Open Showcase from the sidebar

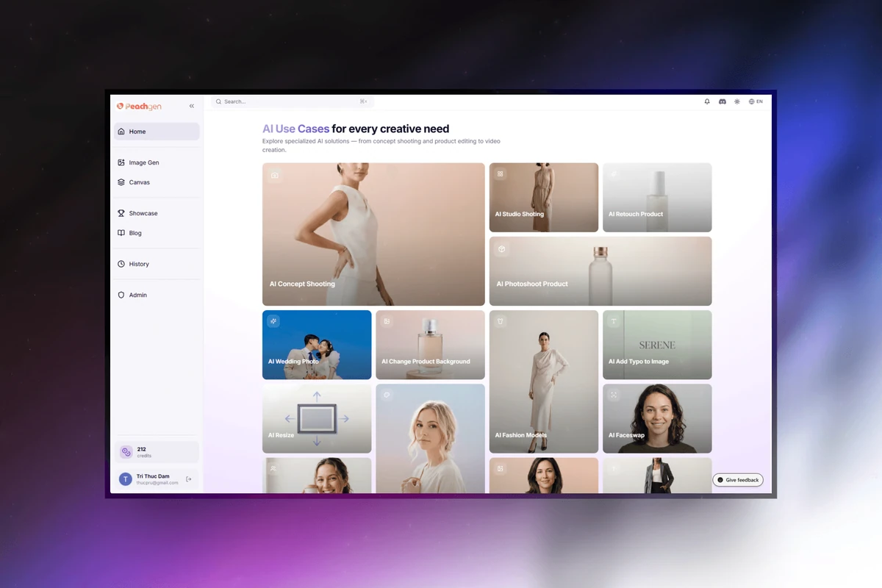coord(157,213)
